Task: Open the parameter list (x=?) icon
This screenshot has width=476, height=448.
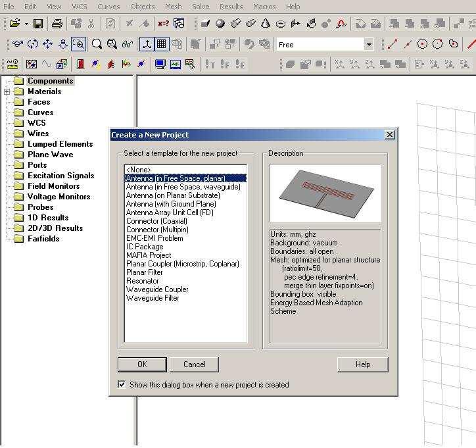Action: 163,24
